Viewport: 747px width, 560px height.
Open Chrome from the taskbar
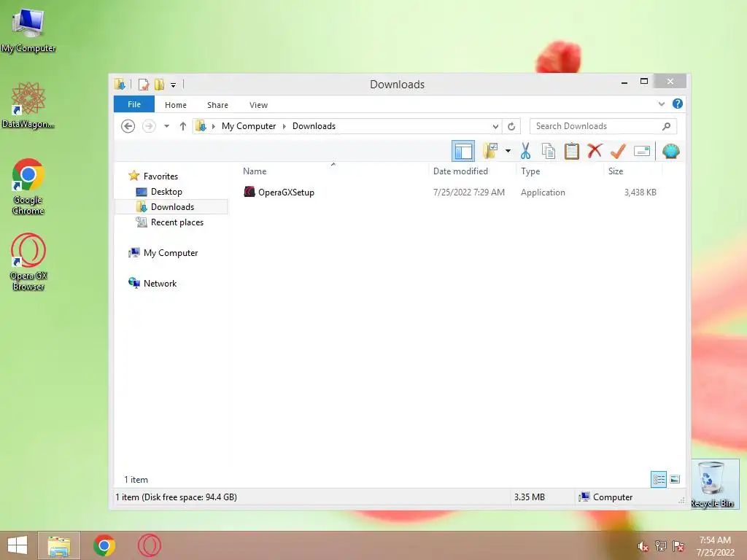pyautogui.click(x=104, y=545)
